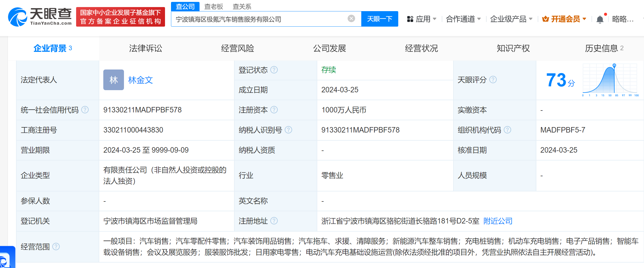Click the help icon next to 天眼评分
This screenshot has width=644, height=268.
click(493, 80)
